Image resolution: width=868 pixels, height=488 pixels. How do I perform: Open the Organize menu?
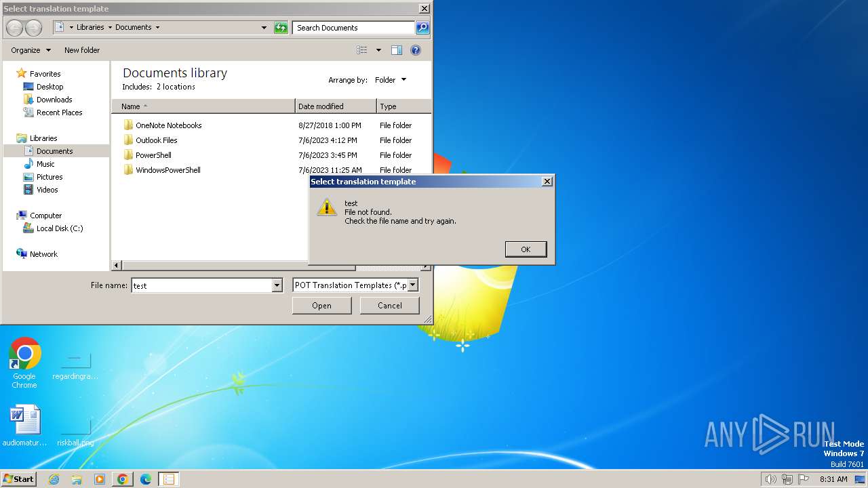pyautogui.click(x=31, y=50)
